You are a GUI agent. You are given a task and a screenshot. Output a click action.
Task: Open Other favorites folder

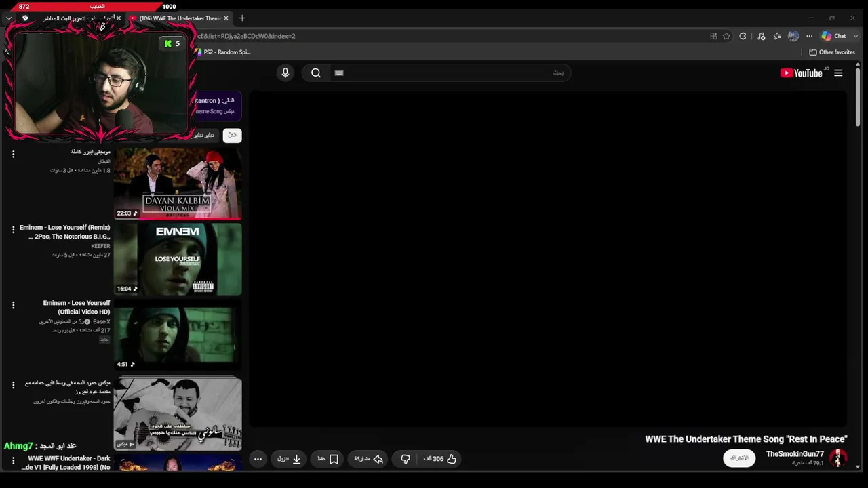tap(832, 52)
